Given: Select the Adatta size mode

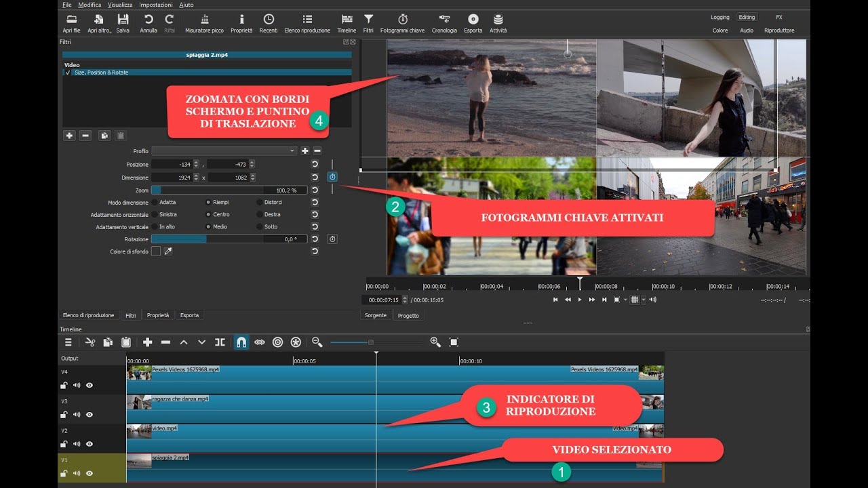Looking at the screenshot, I should (x=155, y=202).
